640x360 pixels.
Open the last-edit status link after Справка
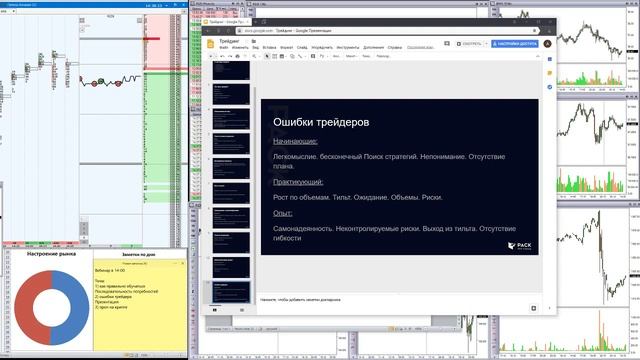click(x=420, y=48)
